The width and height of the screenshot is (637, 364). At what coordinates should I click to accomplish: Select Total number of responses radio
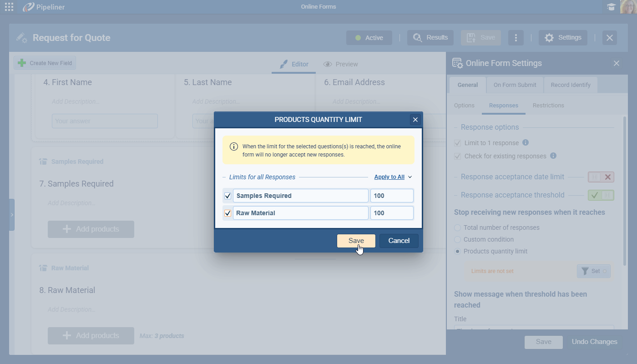point(458,227)
